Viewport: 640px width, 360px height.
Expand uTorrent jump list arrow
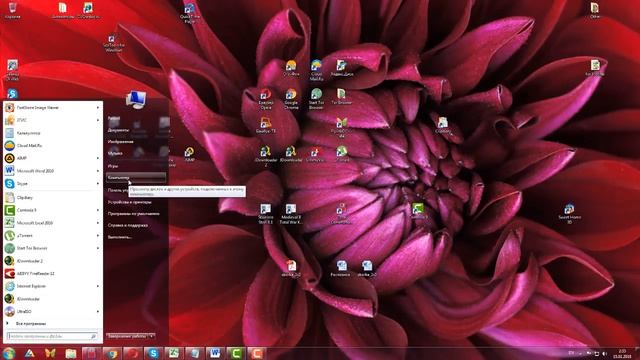click(98, 236)
